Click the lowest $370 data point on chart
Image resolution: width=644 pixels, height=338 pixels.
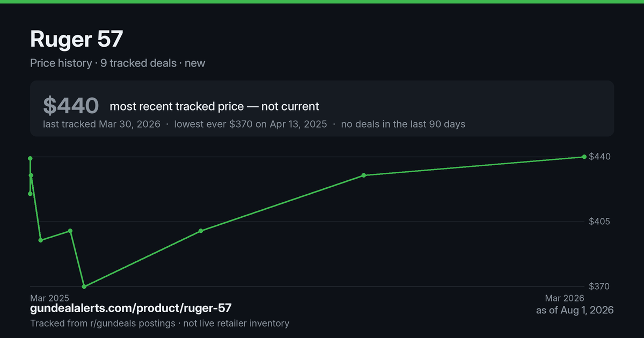pos(84,286)
